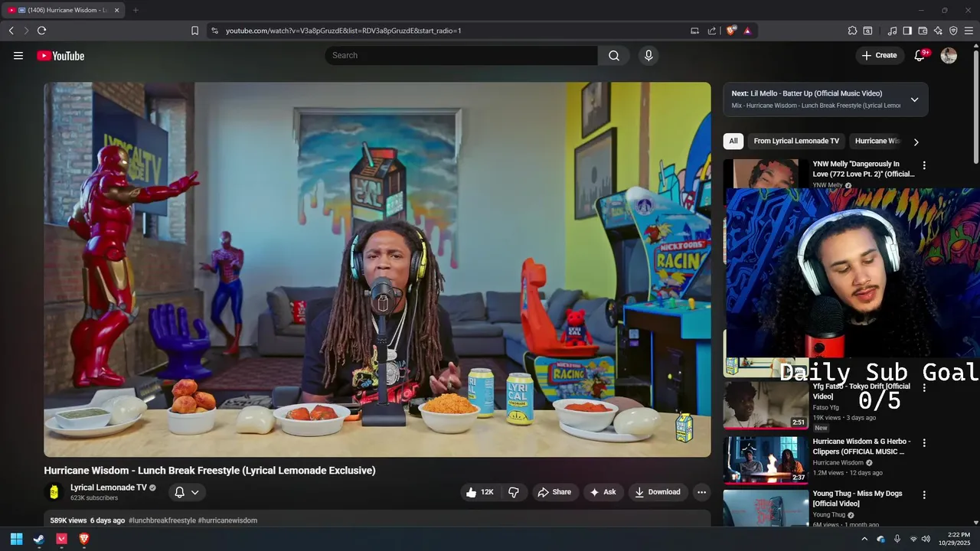Open Young Thug Miss My Dogs thumbnail
980x551 pixels.
766,508
